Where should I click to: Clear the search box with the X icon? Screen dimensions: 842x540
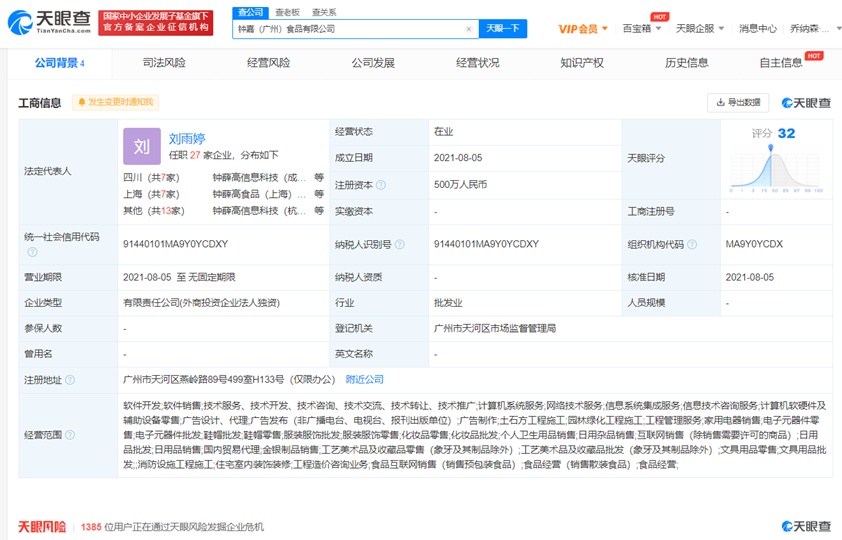click(x=469, y=29)
